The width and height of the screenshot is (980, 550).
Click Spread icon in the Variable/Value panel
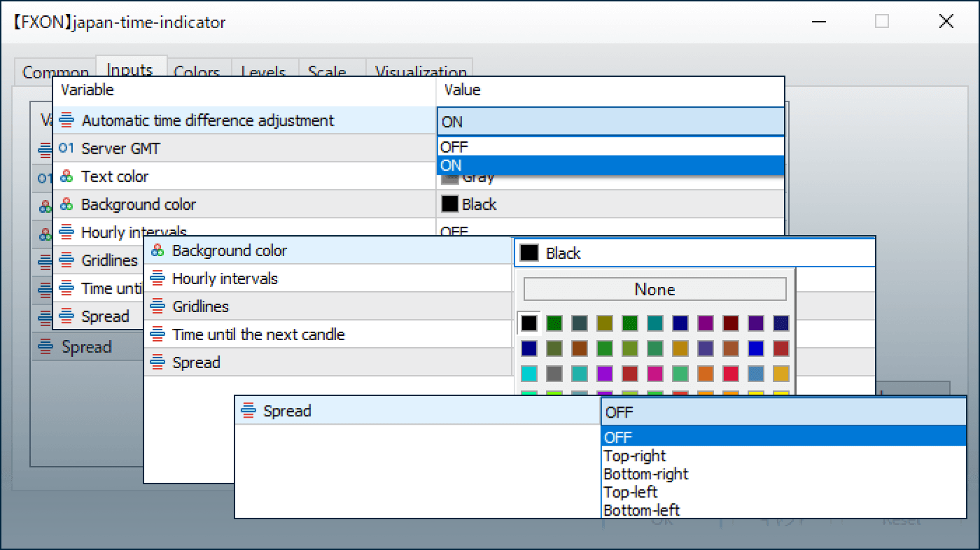[66, 316]
